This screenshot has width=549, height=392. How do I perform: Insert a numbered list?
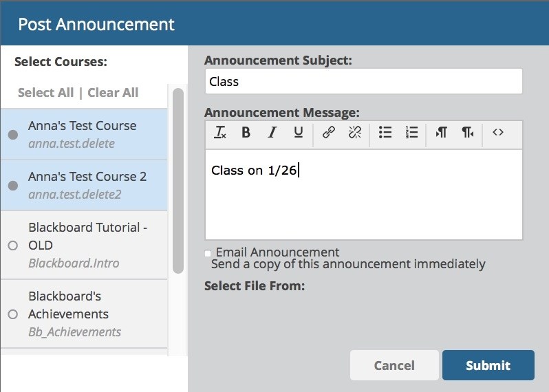coord(411,133)
